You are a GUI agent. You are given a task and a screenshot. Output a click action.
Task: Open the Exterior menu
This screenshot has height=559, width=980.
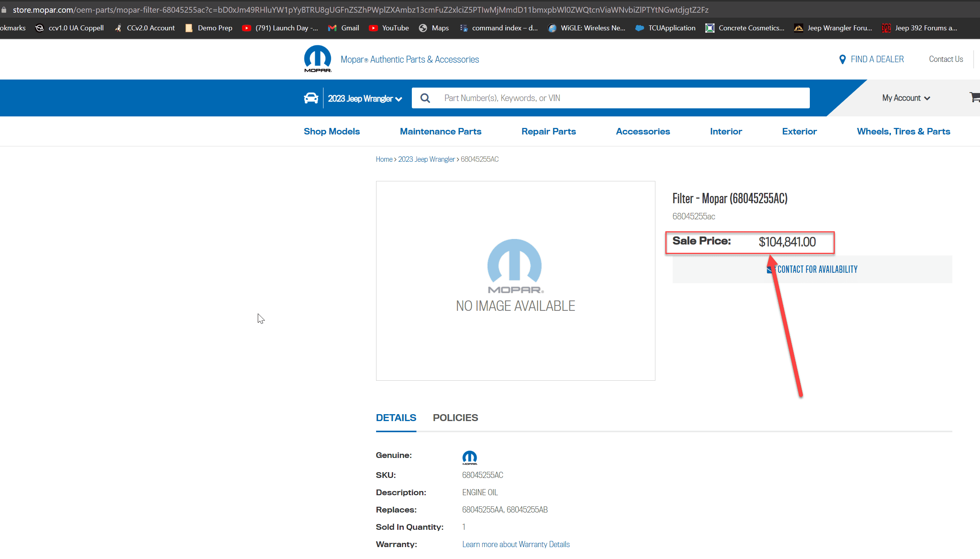(x=799, y=131)
